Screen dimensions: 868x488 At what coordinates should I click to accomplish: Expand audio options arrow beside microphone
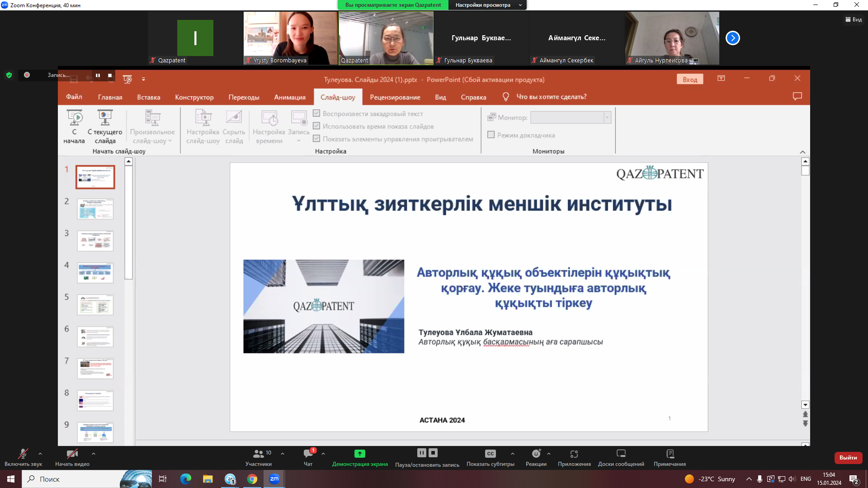(40, 454)
